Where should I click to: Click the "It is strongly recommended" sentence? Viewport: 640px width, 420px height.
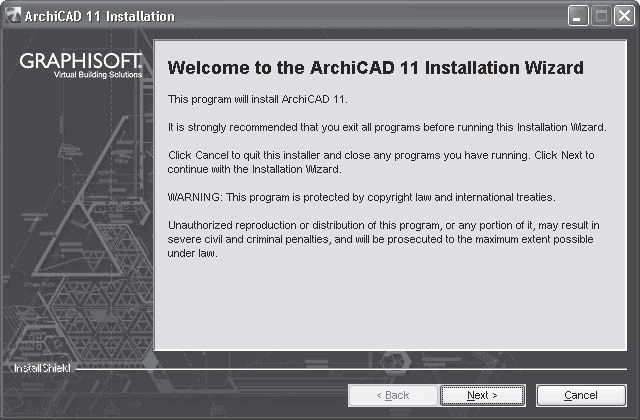[x=386, y=128]
